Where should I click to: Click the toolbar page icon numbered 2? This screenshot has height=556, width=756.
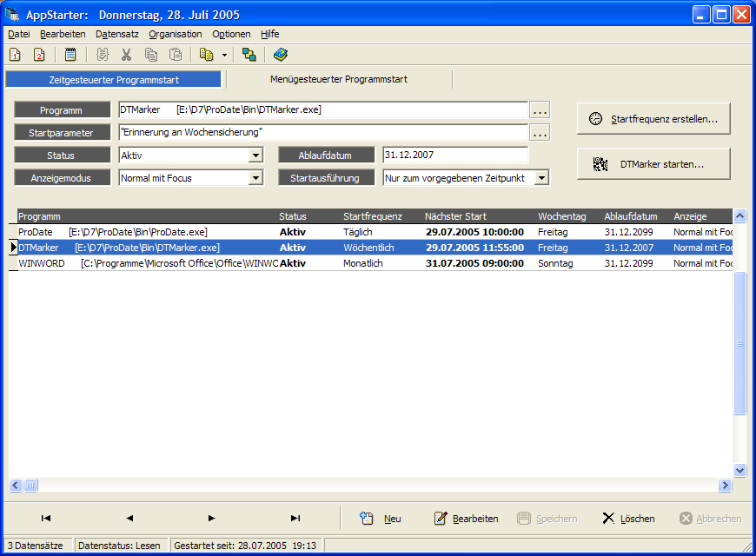(x=39, y=55)
